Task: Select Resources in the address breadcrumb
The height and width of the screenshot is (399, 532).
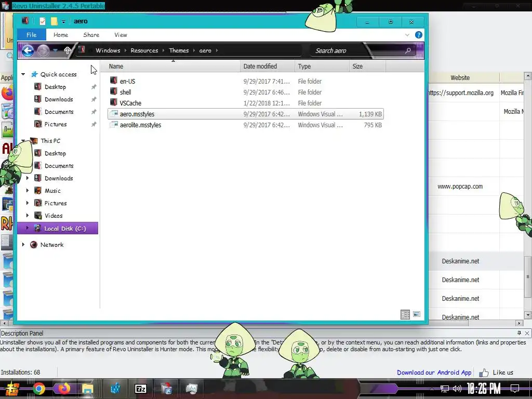Action: 144,50
